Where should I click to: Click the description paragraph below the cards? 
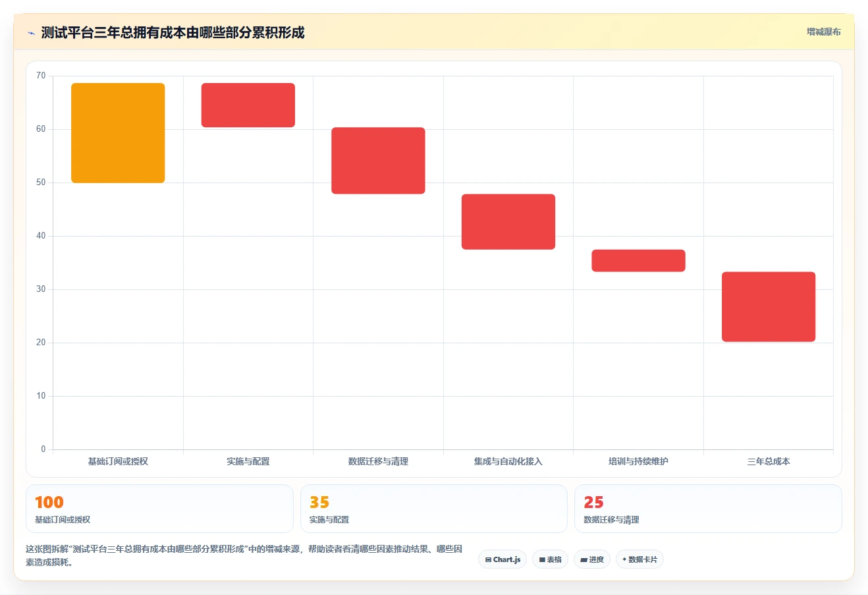click(x=244, y=555)
